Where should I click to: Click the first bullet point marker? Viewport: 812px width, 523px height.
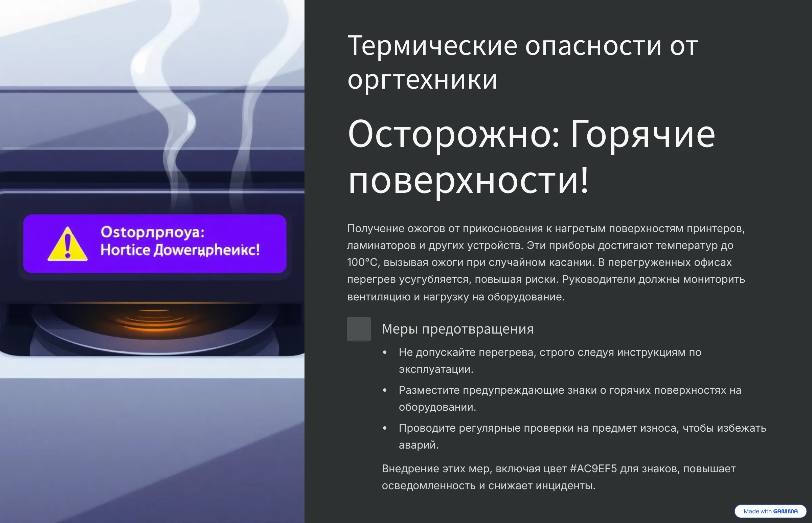point(384,353)
